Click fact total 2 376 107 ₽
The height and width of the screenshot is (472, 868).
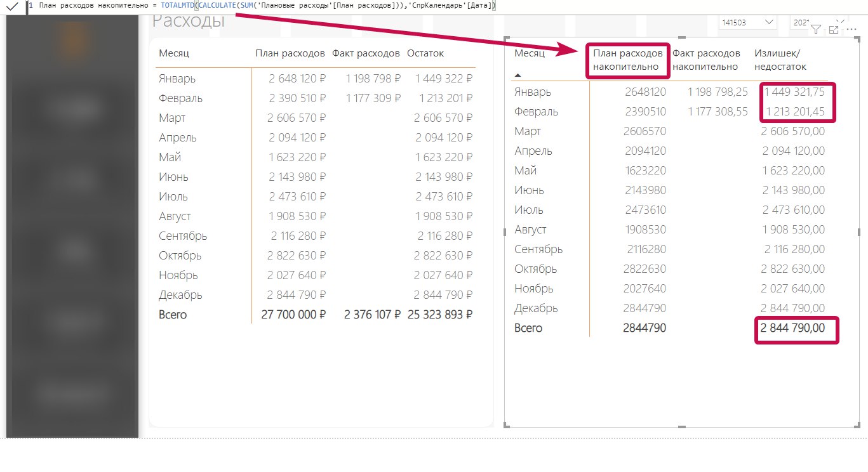click(x=372, y=315)
